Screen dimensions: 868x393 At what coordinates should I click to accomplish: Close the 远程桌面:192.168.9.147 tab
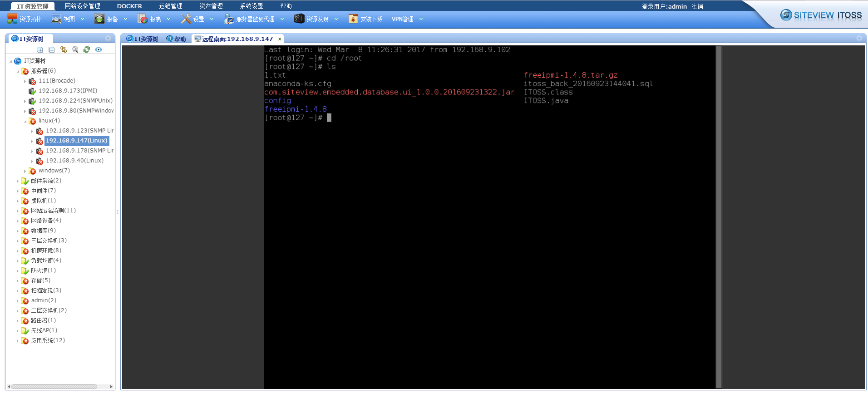click(280, 39)
